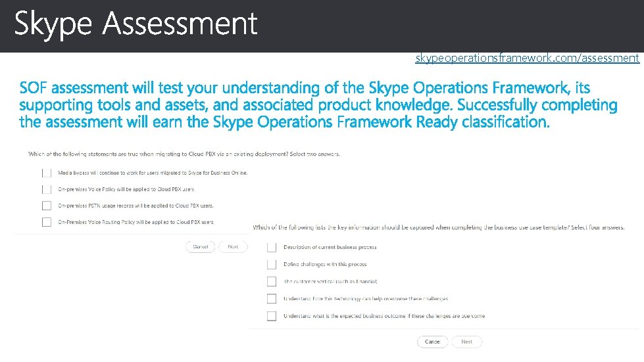Select 'The customer vertical' checkbox
The height and width of the screenshot is (362, 644).
[x=272, y=281]
